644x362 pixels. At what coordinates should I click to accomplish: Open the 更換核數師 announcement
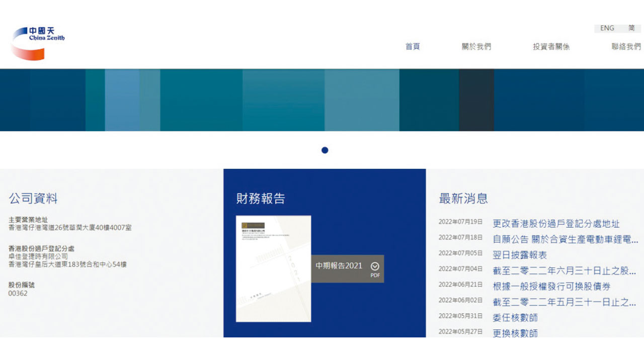(x=516, y=333)
